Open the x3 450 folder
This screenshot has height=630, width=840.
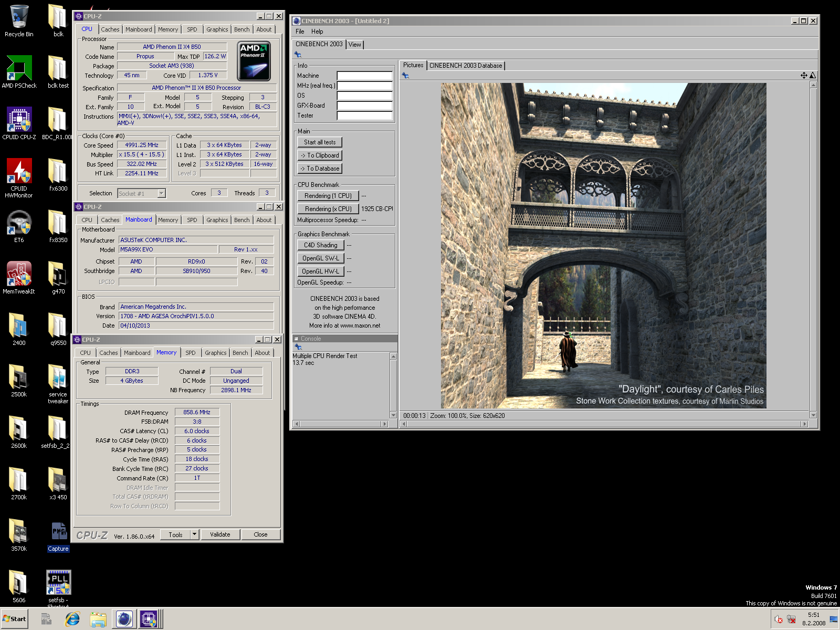pos(58,484)
